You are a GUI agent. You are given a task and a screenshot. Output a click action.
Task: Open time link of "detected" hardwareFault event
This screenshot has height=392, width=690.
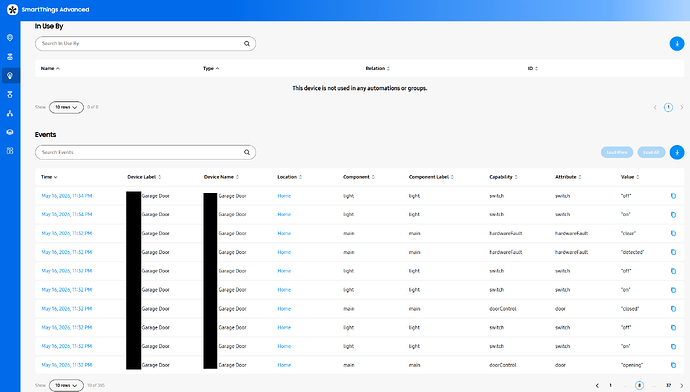(x=67, y=252)
